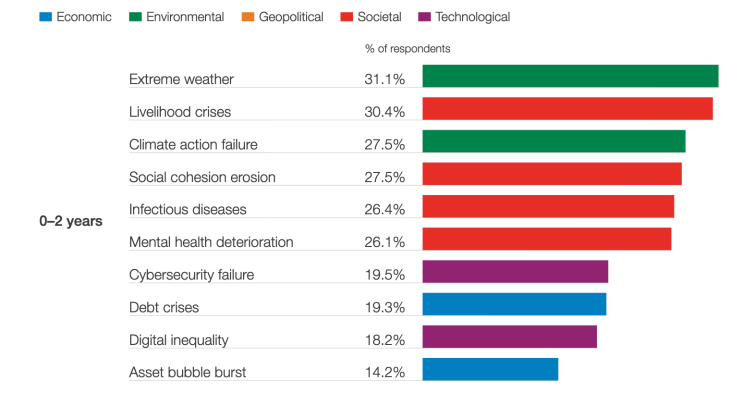The image size is (755, 393).
Task: Select the Infectious diseases red bar
Action: click(x=548, y=206)
